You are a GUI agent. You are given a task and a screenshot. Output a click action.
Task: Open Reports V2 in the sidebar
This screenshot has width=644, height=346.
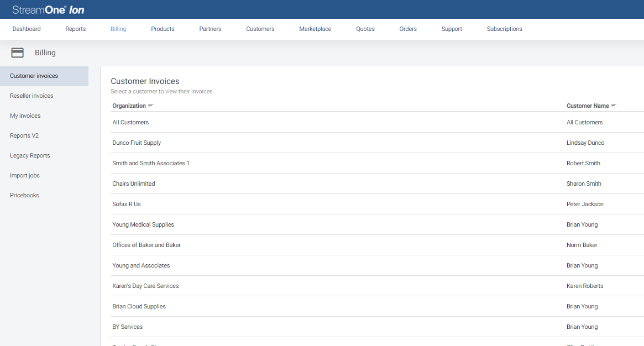(25, 135)
